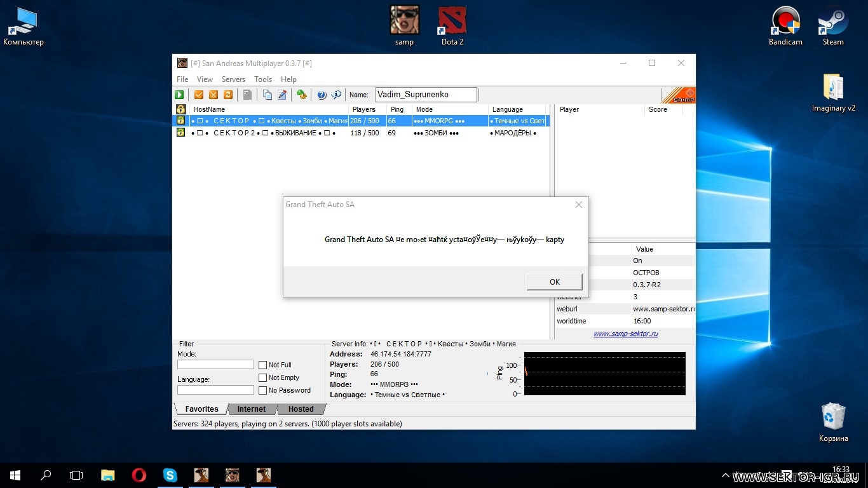Click the orange X Delete Server icon
This screenshot has height=488, width=868.
click(214, 95)
